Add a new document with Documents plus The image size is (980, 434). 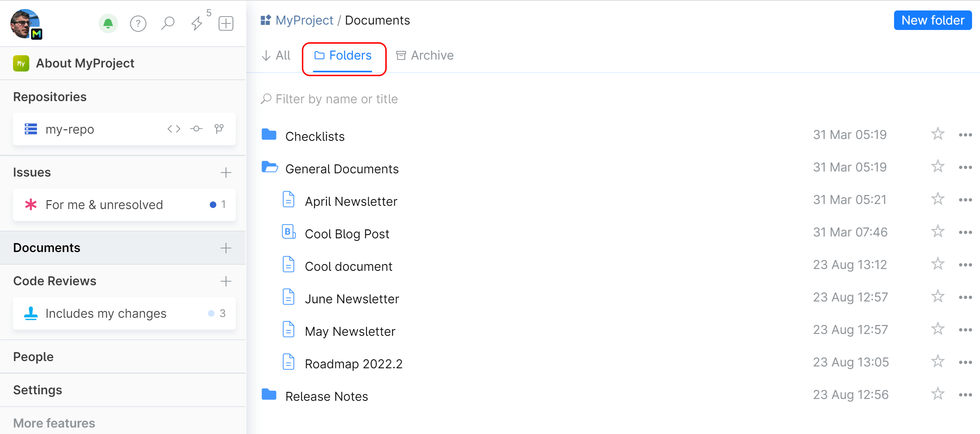pyautogui.click(x=226, y=248)
